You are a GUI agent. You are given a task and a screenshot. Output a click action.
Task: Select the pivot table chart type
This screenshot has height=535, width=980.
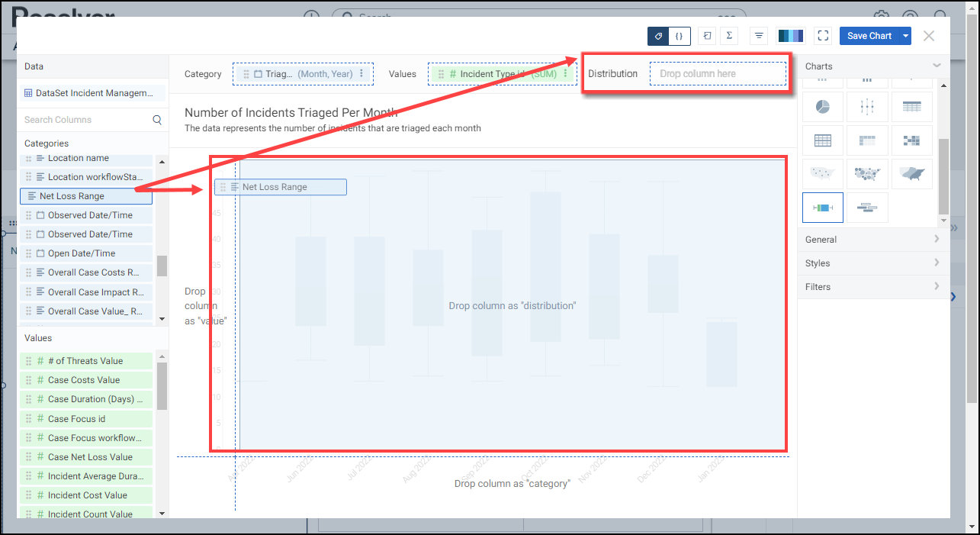coord(867,140)
